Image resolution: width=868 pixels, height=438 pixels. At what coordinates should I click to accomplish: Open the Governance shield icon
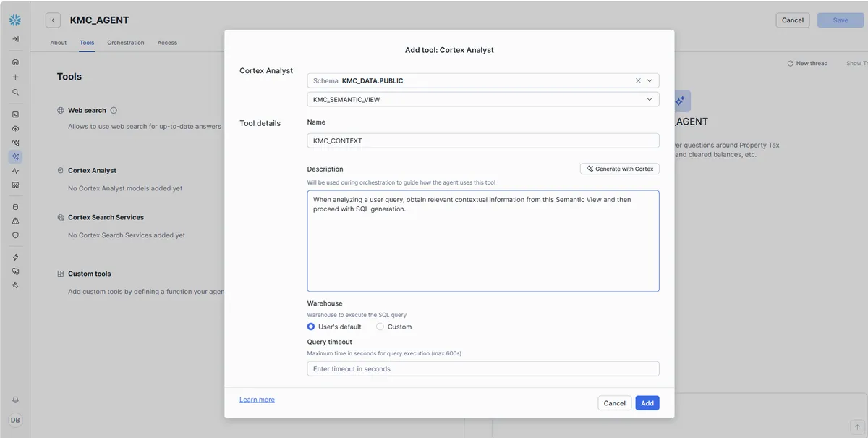tap(14, 235)
